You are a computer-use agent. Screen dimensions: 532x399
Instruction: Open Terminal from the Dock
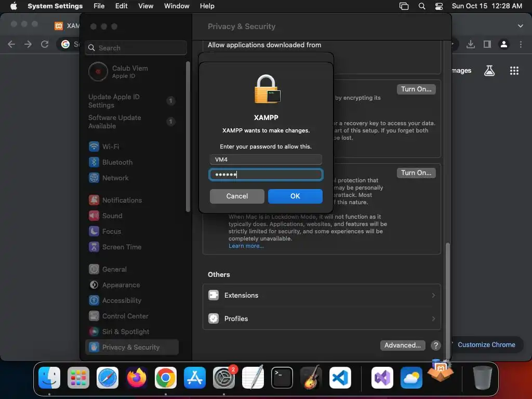(282, 378)
